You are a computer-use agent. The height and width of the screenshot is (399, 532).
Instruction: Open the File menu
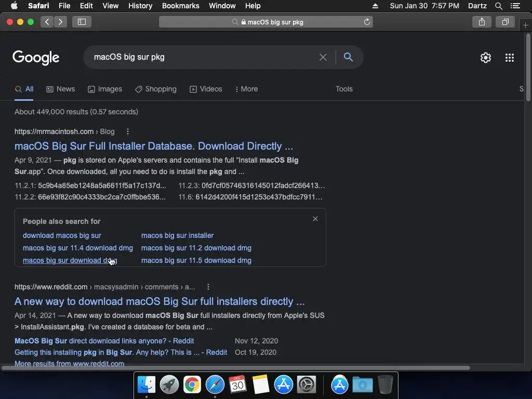coord(64,6)
